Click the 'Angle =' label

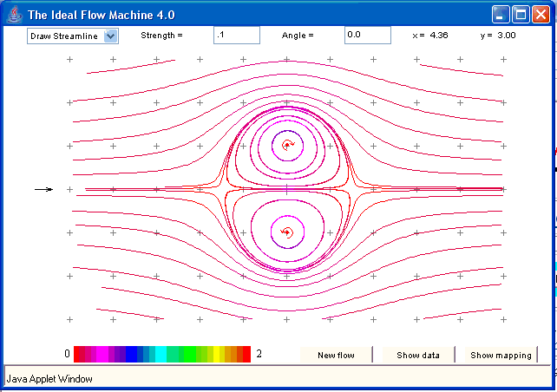298,36
